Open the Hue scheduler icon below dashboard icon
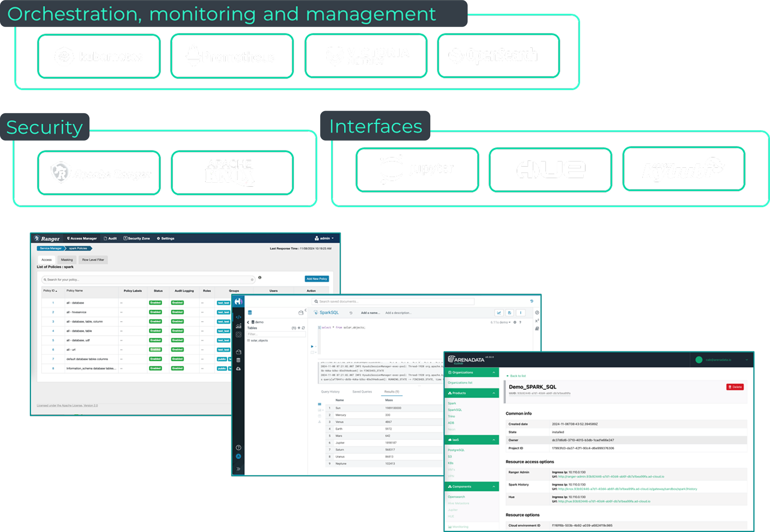 coord(239,335)
